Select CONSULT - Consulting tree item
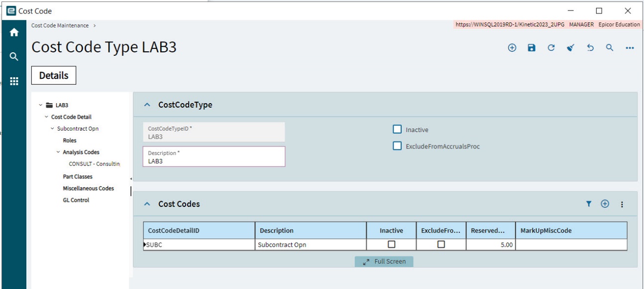The width and height of the screenshot is (644, 289). pos(95,164)
